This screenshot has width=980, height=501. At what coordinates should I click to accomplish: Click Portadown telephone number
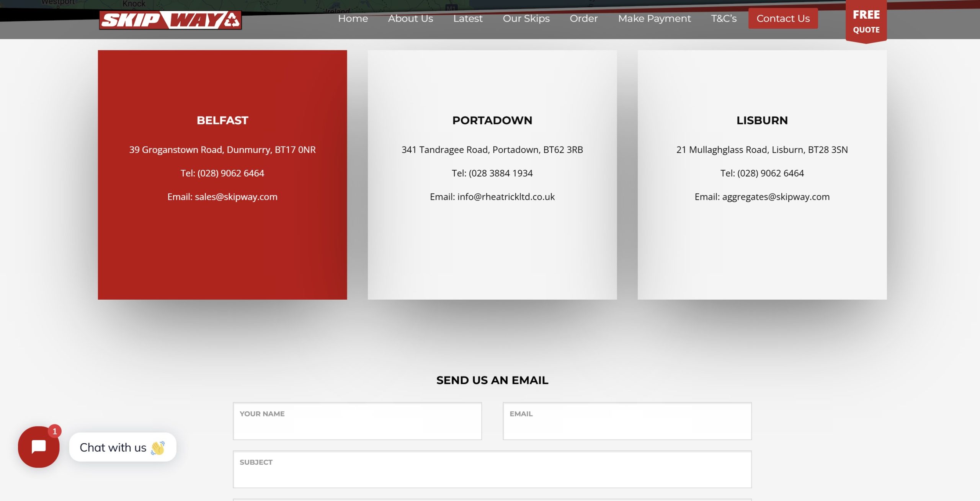500,173
